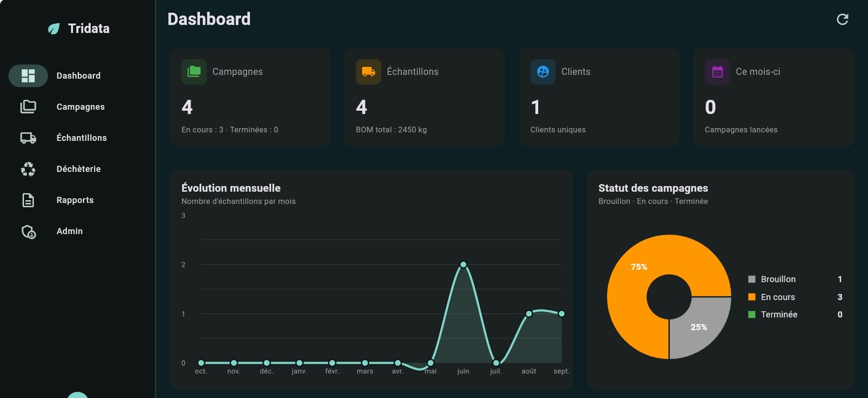Open Admin via its shield sidebar icon
The height and width of the screenshot is (398, 868).
tap(28, 232)
